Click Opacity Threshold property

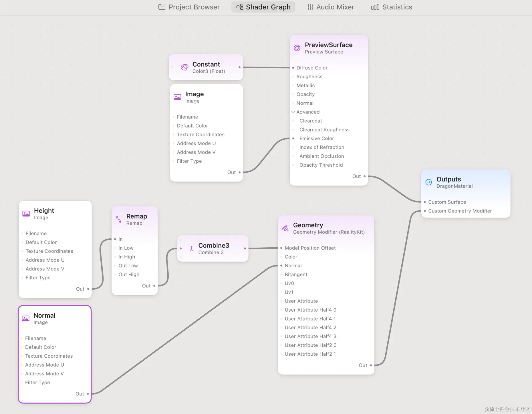point(321,165)
